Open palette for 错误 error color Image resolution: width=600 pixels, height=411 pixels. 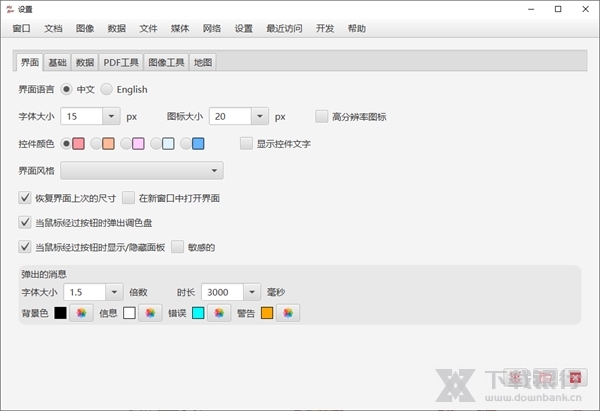[x=219, y=313]
